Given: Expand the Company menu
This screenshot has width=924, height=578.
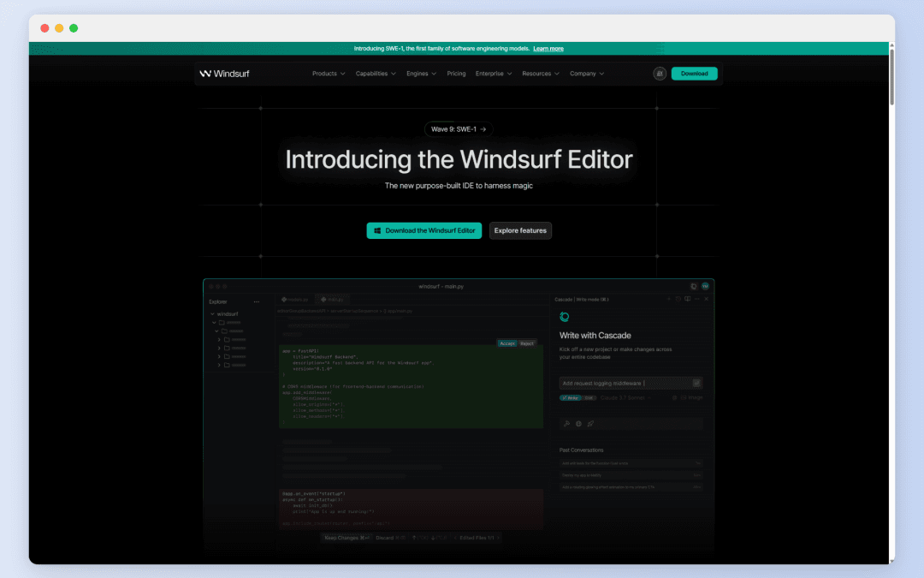Looking at the screenshot, I should [x=586, y=74].
